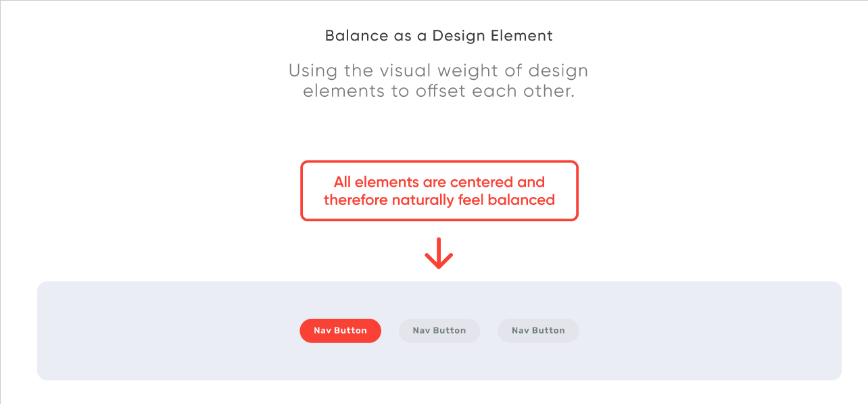This screenshot has width=868, height=404.
Task: Click empty panel space after last Nav Button
Action: 710,331
